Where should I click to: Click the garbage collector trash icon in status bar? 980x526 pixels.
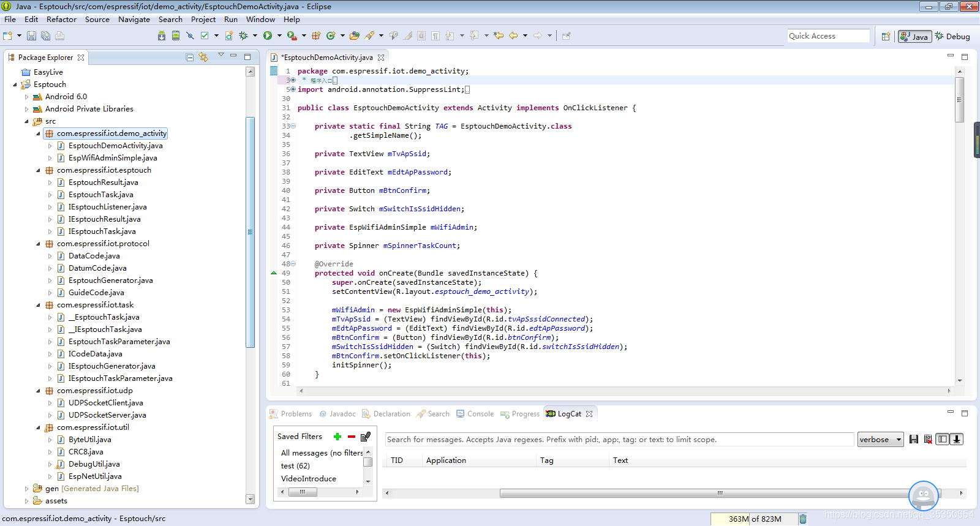pos(803,519)
